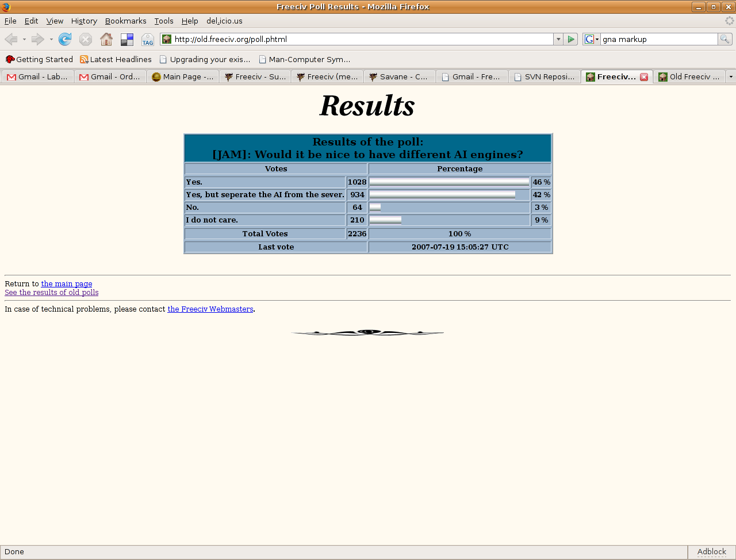Open the Tools menu
The height and width of the screenshot is (560, 736).
pyautogui.click(x=164, y=21)
